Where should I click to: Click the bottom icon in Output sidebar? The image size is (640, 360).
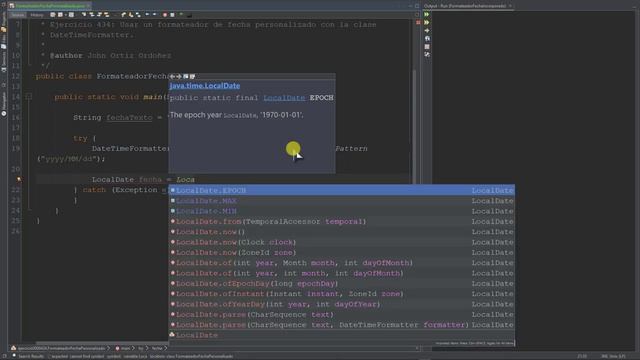click(427, 54)
